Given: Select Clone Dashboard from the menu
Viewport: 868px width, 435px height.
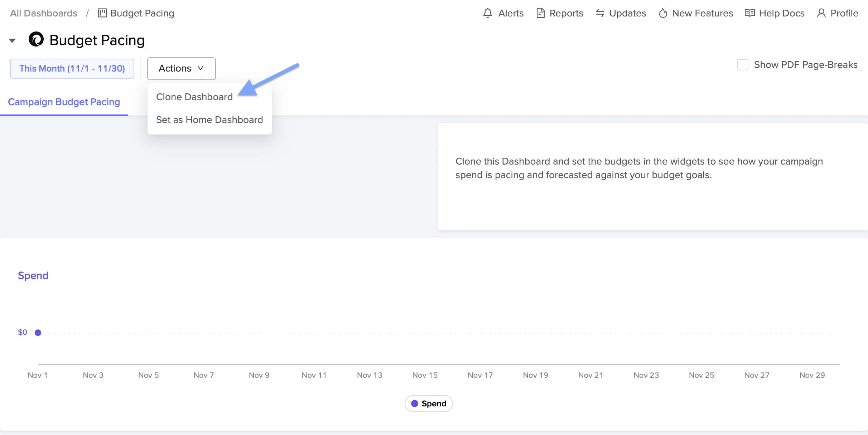Looking at the screenshot, I should point(194,97).
